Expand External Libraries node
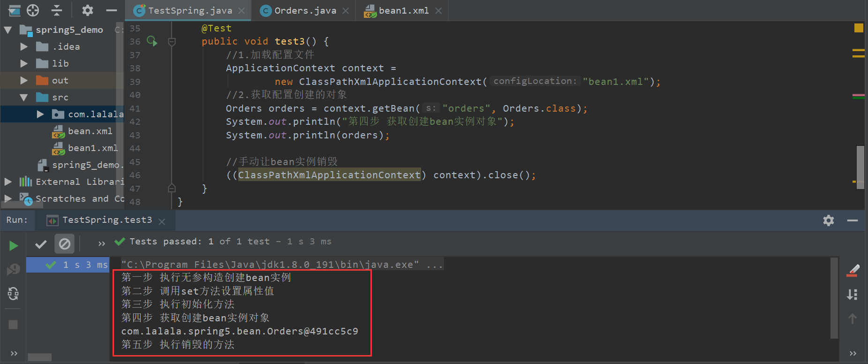Screen dimensions: 868x364 8,182
